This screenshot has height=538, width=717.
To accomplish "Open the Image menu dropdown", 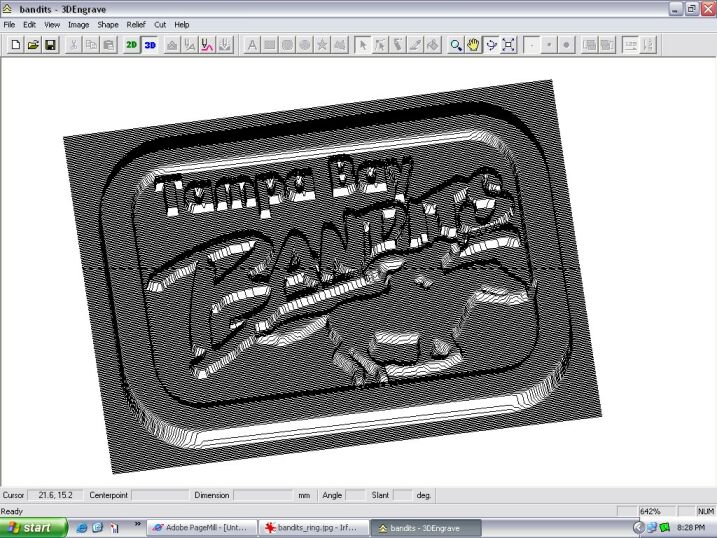I will [78, 24].
